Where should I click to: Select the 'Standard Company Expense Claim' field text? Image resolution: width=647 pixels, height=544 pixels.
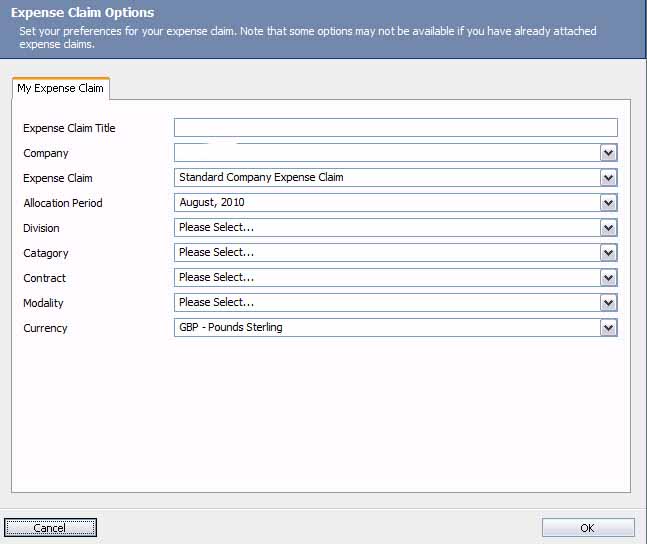(261, 178)
